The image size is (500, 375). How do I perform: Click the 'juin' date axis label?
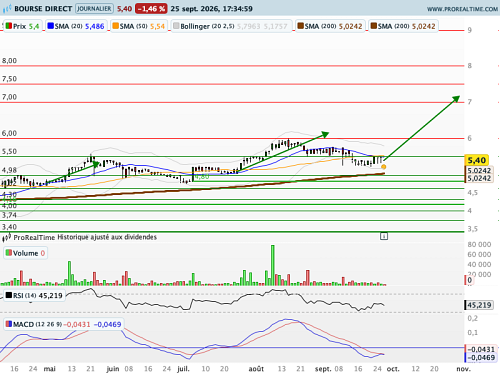click(x=113, y=369)
